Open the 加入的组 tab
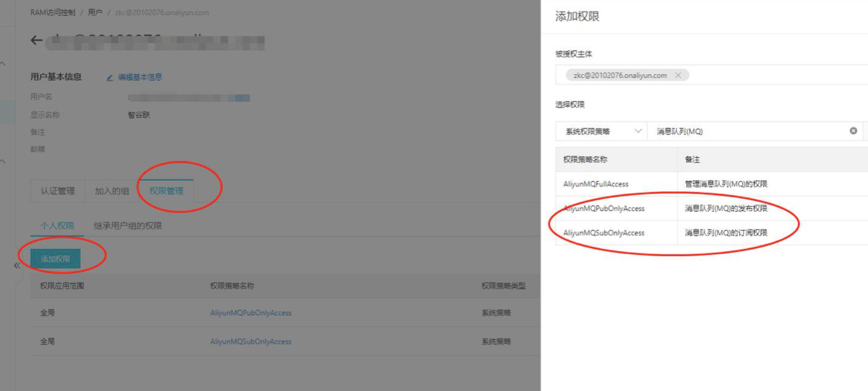Viewport: 868px width, 391px height. (x=112, y=191)
